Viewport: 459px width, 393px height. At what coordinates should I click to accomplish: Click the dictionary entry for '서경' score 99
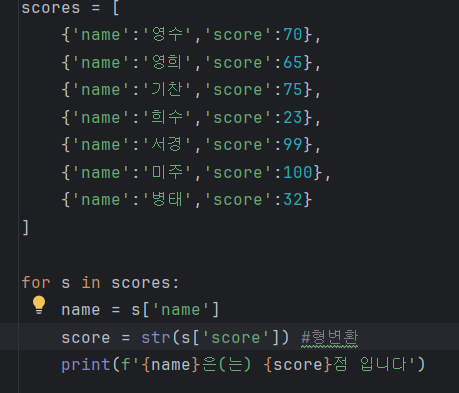(x=191, y=145)
